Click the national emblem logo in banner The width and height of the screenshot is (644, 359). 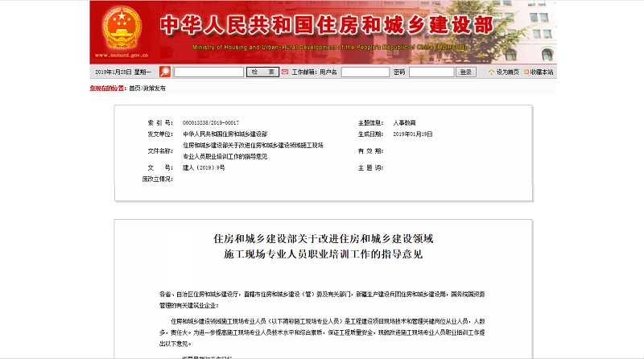(x=122, y=27)
